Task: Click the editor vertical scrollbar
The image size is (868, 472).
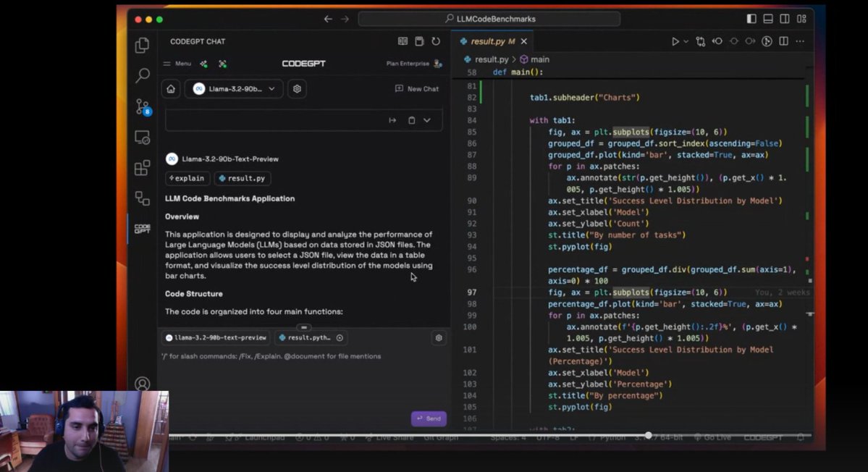Action: coord(809,249)
